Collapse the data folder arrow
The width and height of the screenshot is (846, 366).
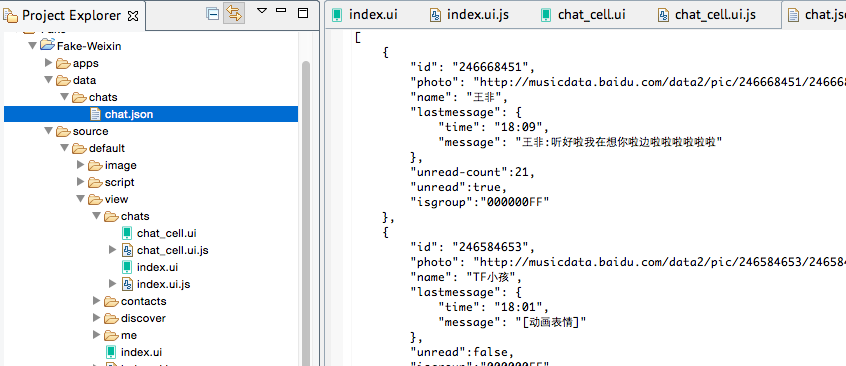click(x=49, y=80)
